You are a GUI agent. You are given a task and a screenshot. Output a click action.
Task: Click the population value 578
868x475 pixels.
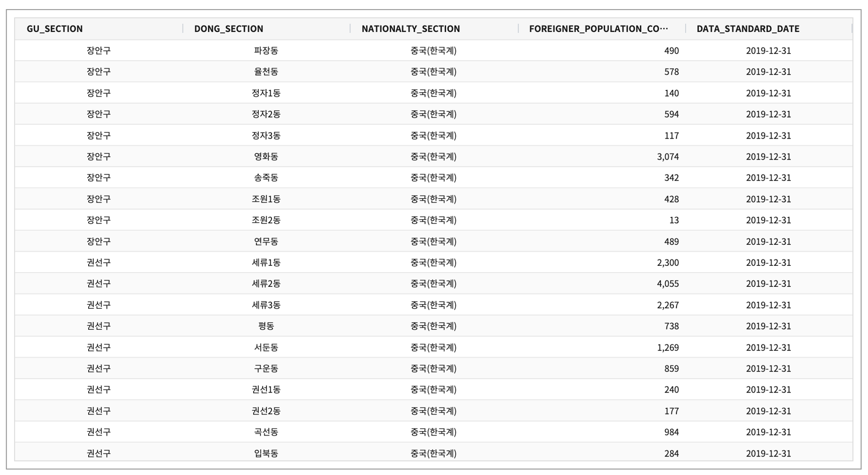coord(672,71)
